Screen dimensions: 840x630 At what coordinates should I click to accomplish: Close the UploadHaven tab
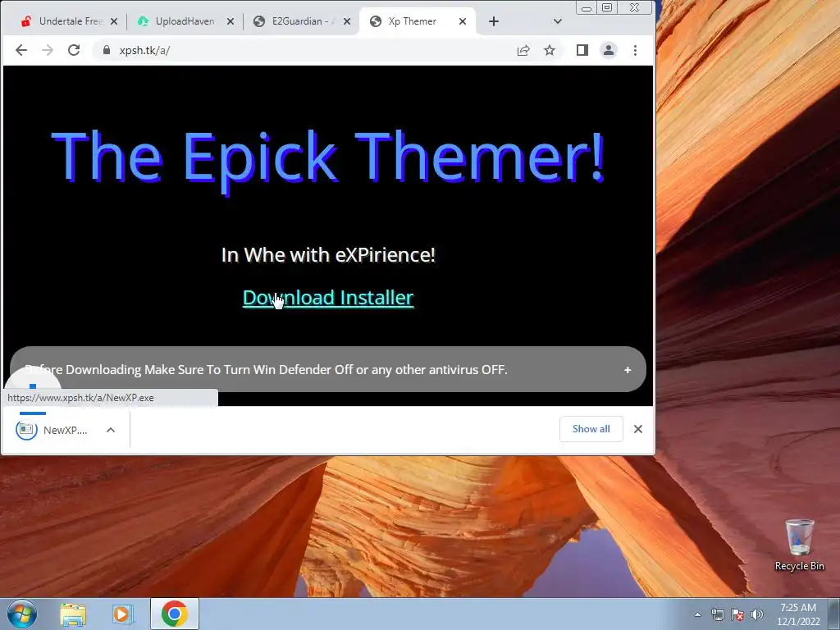(x=231, y=21)
